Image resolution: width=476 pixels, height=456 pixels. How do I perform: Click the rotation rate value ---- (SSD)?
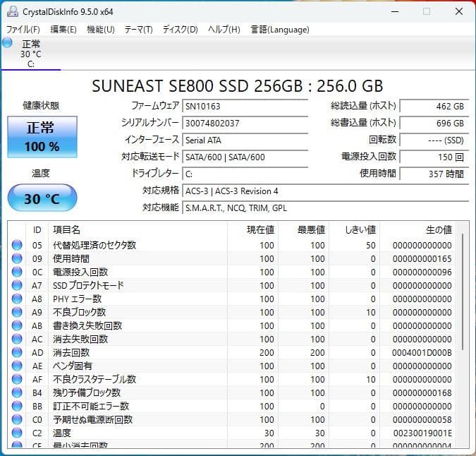(434, 140)
